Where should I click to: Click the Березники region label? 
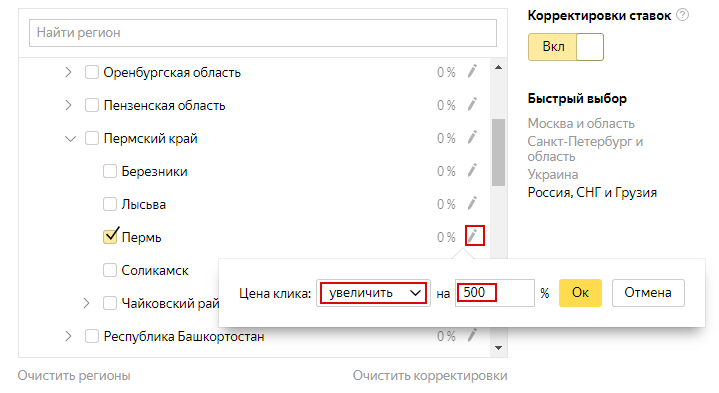click(155, 172)
